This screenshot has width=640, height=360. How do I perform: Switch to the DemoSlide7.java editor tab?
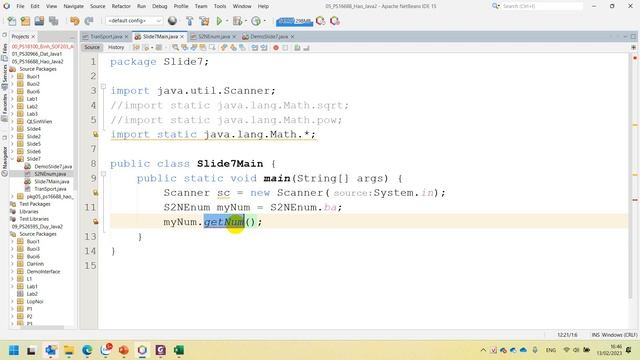click(269, 37)
